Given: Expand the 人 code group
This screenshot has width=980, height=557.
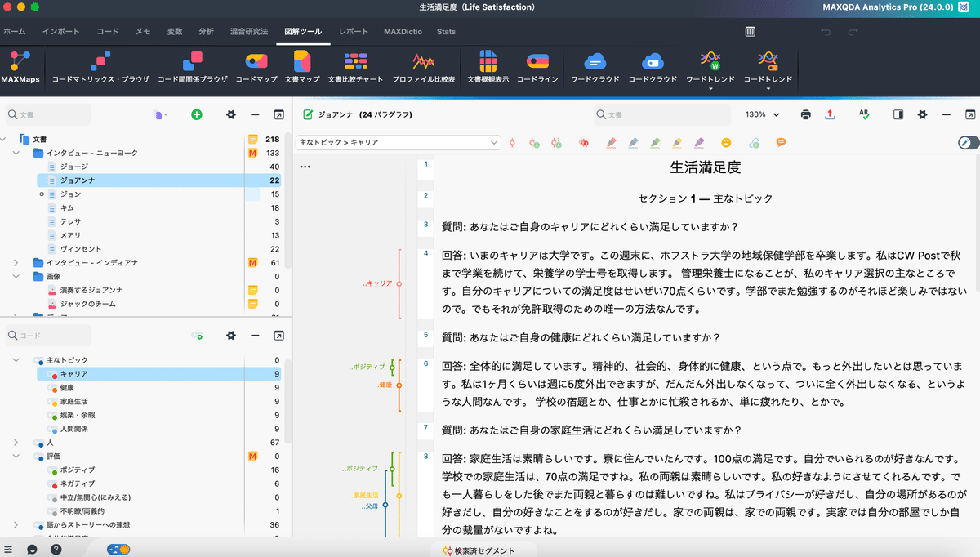Looking at the screenshot, I should (x=16, y=443).
